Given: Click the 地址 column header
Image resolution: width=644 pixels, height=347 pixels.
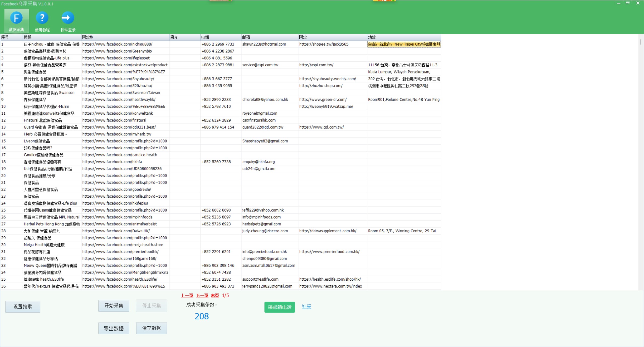Looking at the screenshot, I should click(404, 37).
